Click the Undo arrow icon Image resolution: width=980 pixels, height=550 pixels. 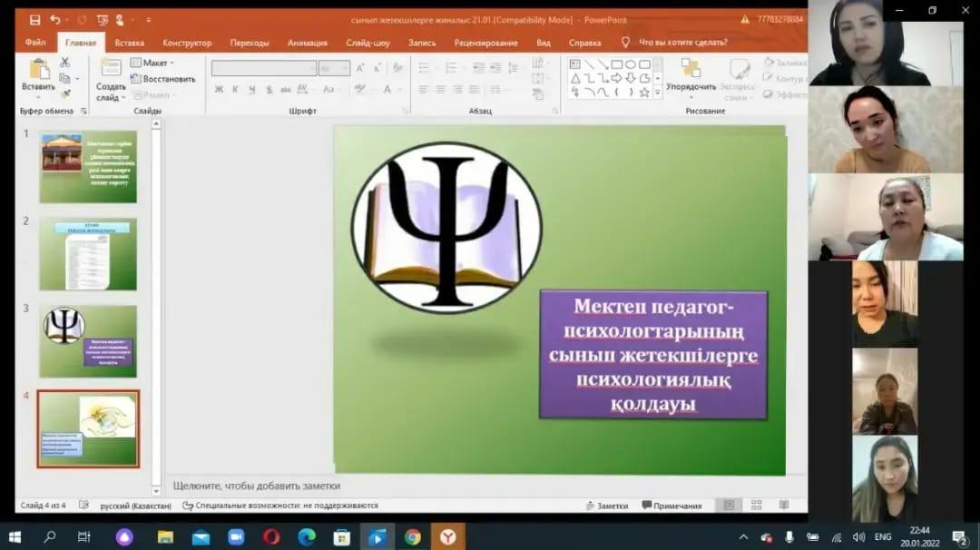click(x=55, y=19)
